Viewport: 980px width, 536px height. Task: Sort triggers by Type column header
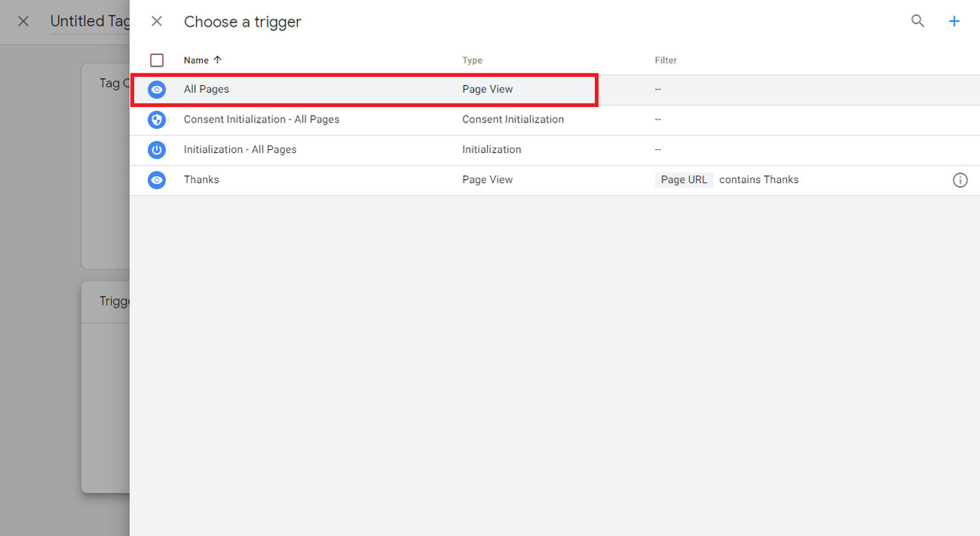[x=472, y=60]
